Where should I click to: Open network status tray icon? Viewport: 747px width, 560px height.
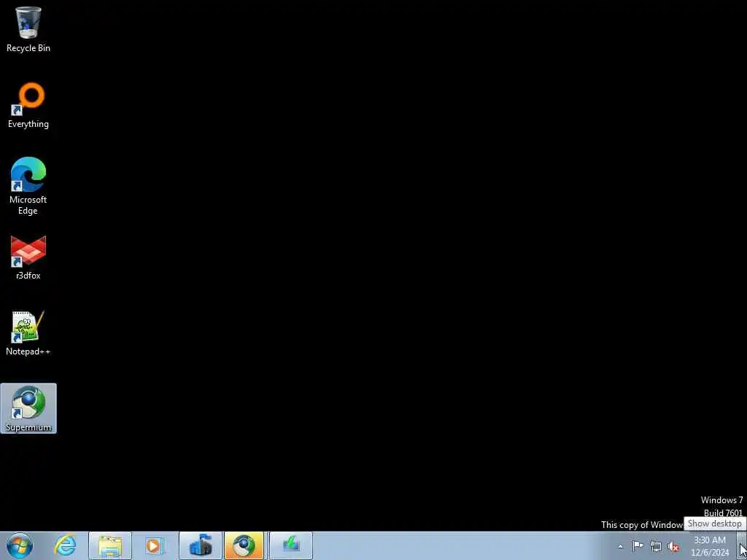656,546
